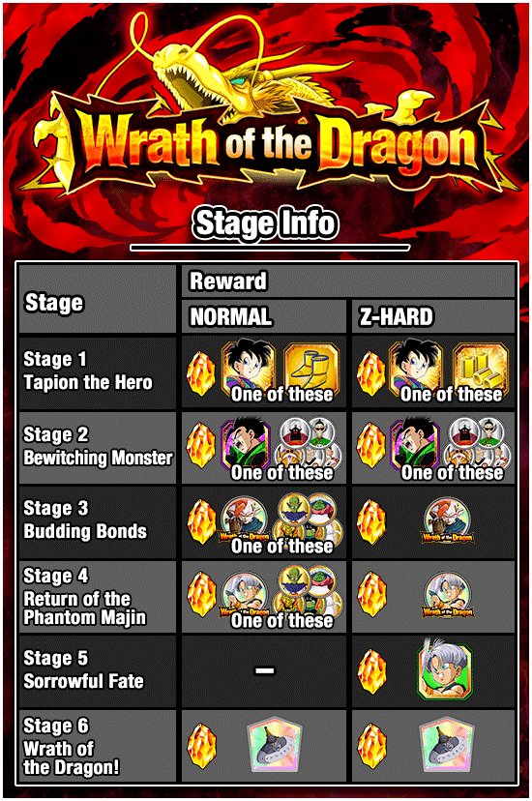Image resolution: width=532 pixels, height=801 pixels.
Task: Click the Dragon Stone in Stage 5 Z-Hard
Action: point(371,671)
